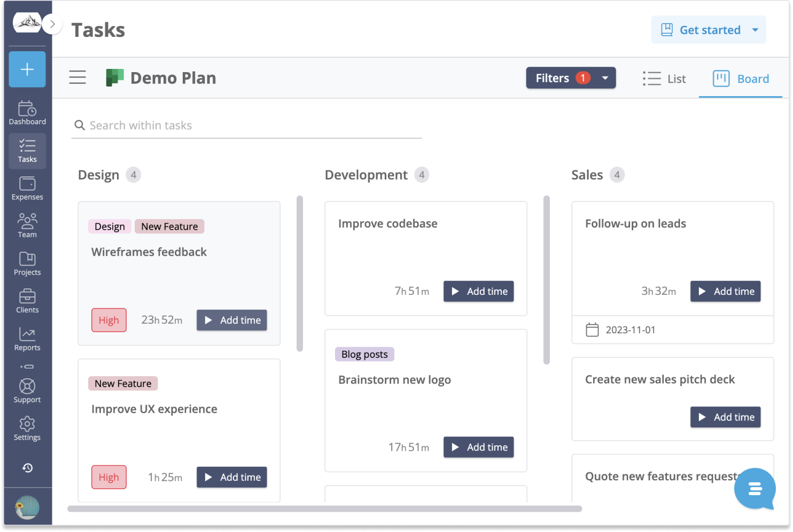Viewport: 793px width, 532px height.
Task: Expand the sidebar with the chevron arrow
Action: click(52, 24)
